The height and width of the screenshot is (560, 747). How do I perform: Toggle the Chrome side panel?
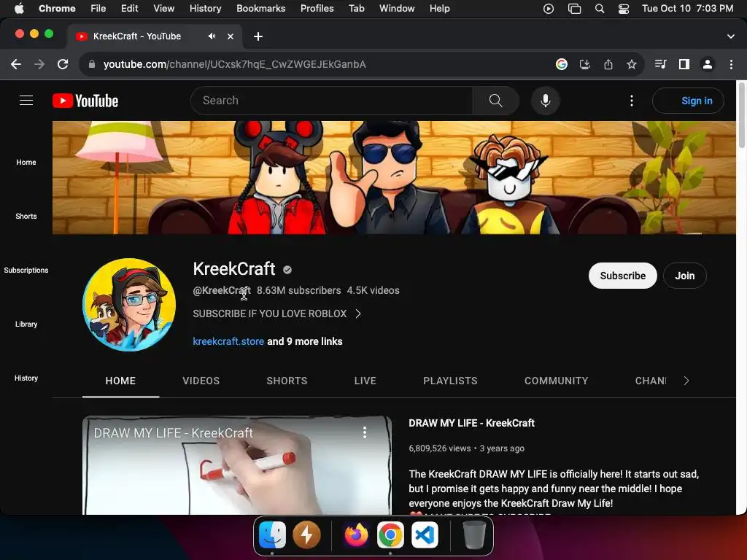[684, 64]
